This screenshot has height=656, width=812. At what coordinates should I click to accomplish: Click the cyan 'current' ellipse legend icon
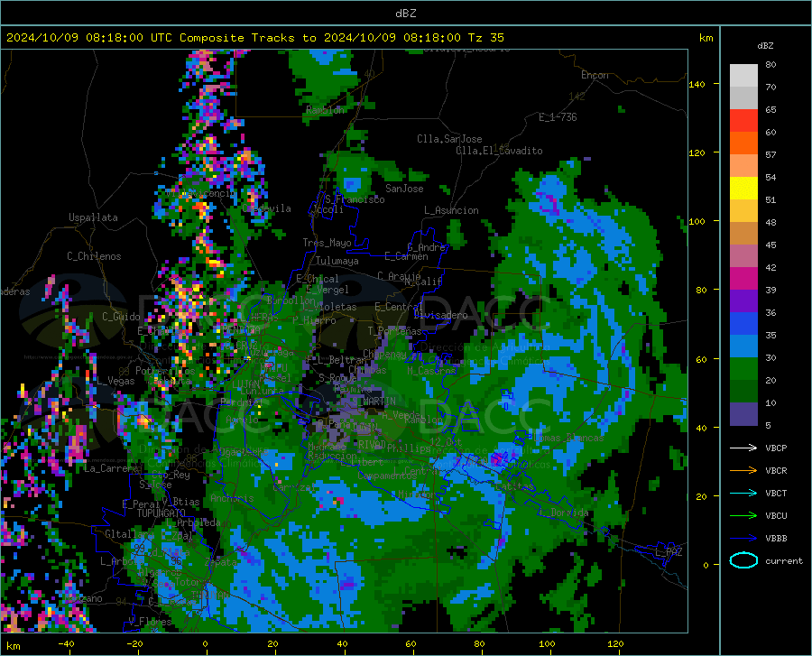tap(743, 560)
